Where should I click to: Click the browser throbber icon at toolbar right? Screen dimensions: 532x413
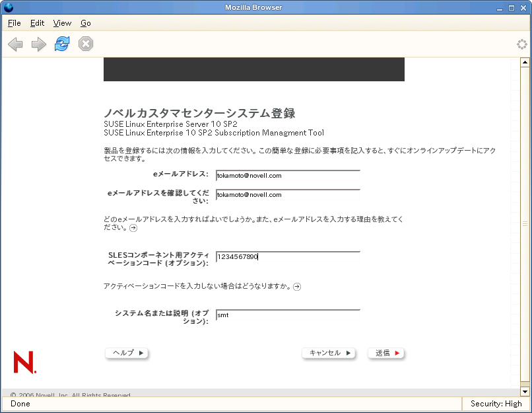coord(521,44)
